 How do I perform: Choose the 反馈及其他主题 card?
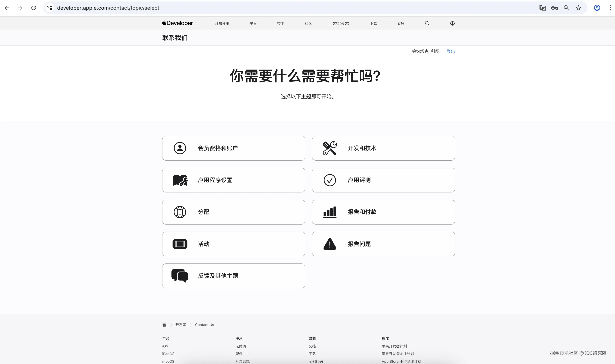pos(234,276)
